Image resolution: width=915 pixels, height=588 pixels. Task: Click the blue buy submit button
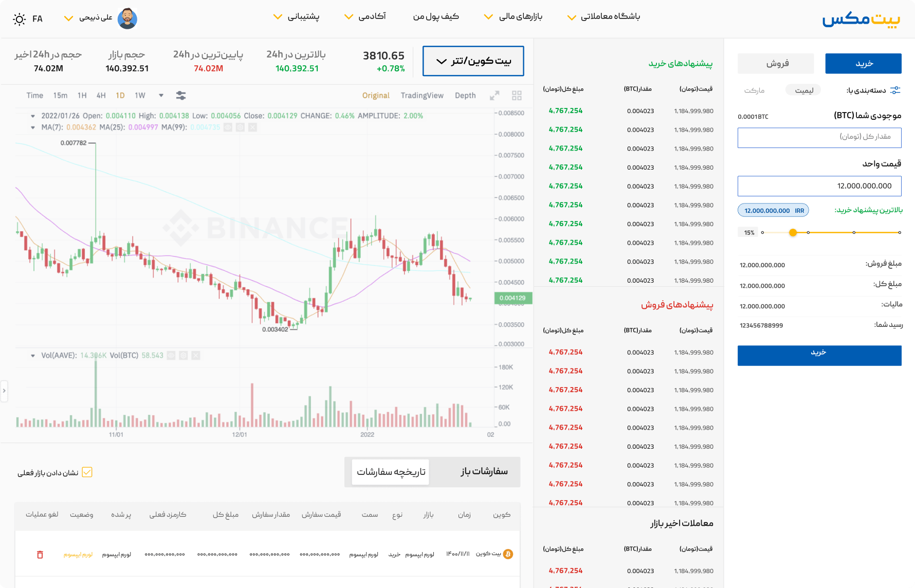(x=819, y=355)
